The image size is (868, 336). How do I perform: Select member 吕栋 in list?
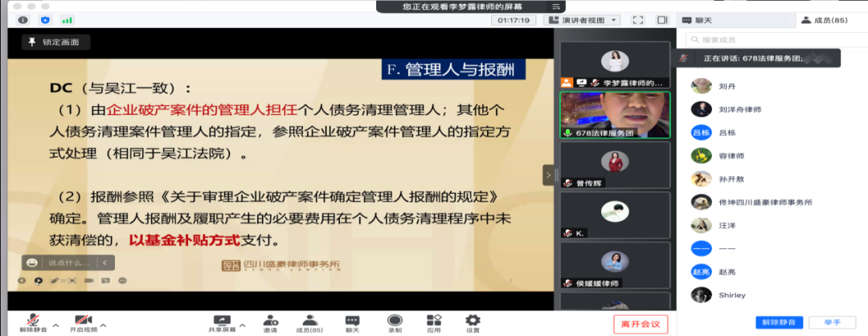pos(772,133)
